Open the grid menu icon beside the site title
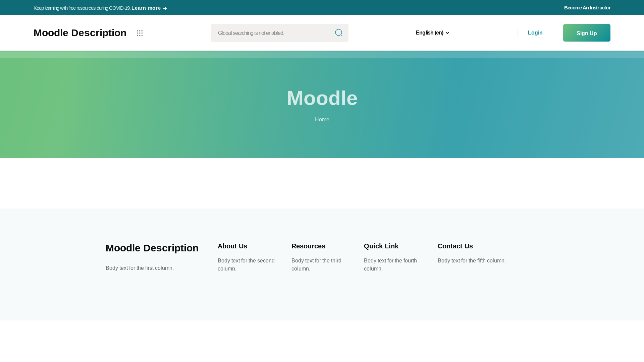Screen dimensions: 644x362 [140, 33]
